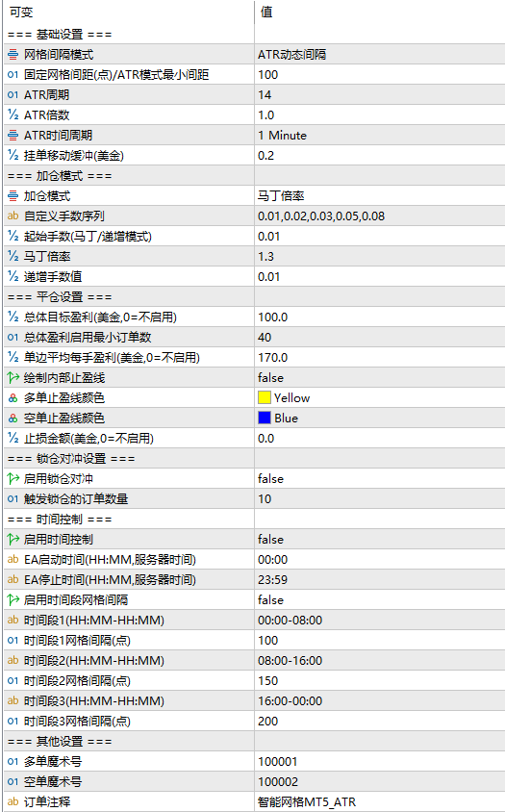Click the integer icon beside 固定网格间距(点)/ATR模式最小间距
This screenshot has height=812, width=505.
point(13,75)
